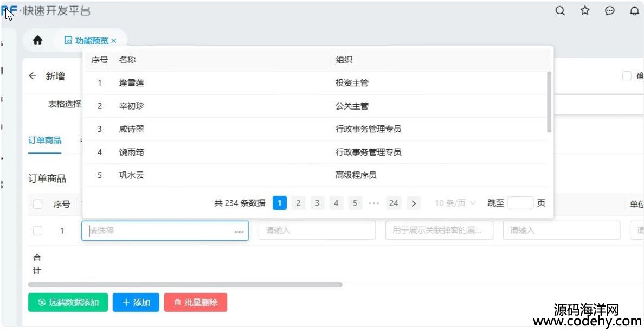
Task: Tick the checkbox at top right of form
Action: tap(627, 76)
